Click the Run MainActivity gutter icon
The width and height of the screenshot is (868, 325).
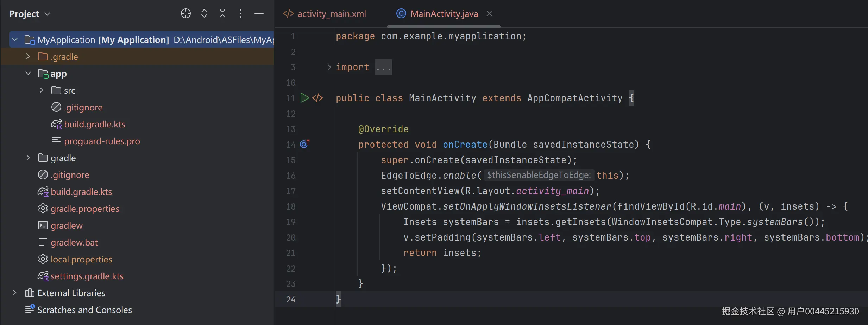coord(304,98)
